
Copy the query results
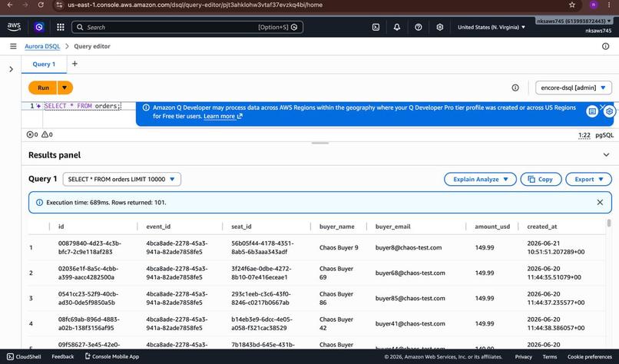541,179
